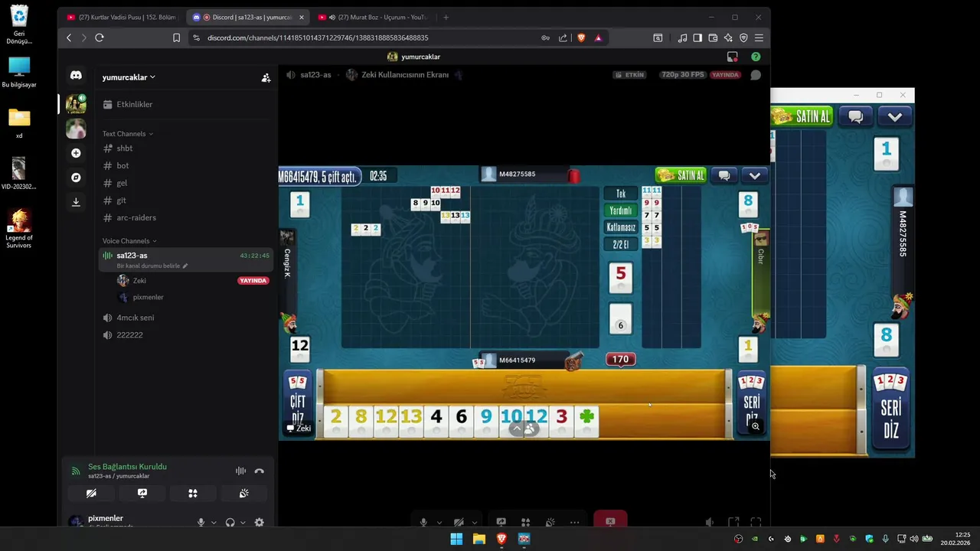
Task: Click the Discord address bar URL
Action: click(318, 37)
